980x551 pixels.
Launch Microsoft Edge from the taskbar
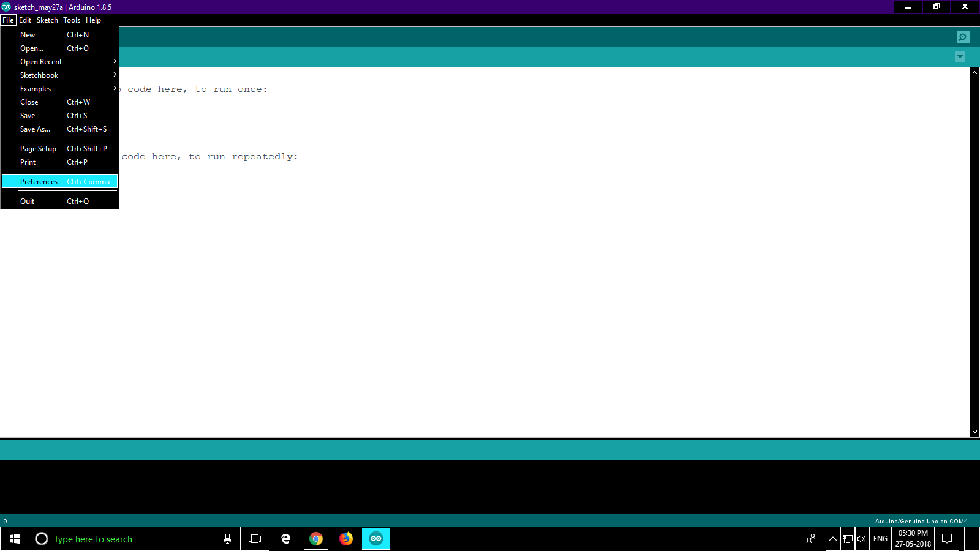(285, 539)
